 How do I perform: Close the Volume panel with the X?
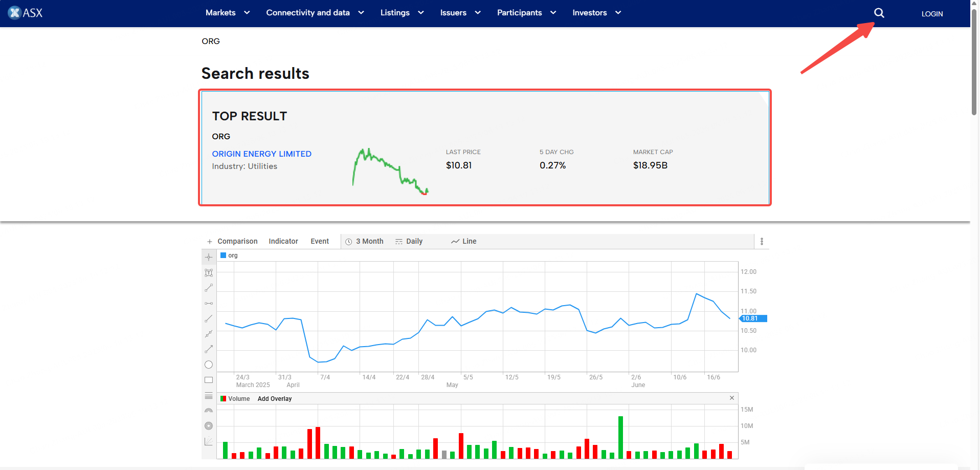(732, 398)
